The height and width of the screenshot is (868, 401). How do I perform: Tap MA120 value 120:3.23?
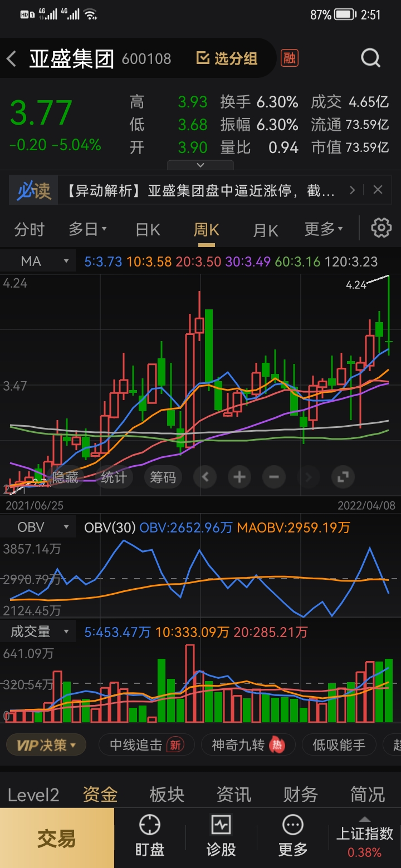pyautogui.click(x=350, y=262)
